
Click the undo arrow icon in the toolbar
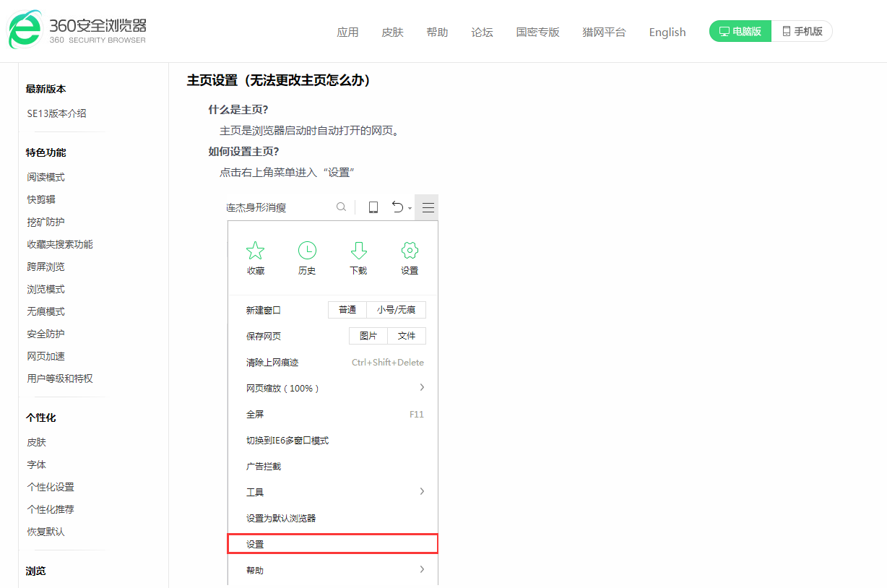(x=398, y=207)
